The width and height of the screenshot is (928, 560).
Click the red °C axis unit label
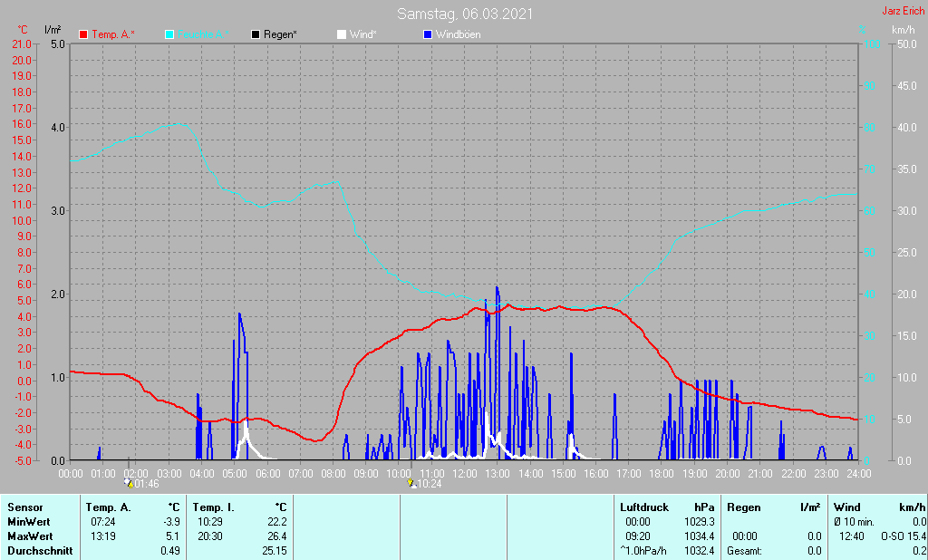[x=22, y=30]
